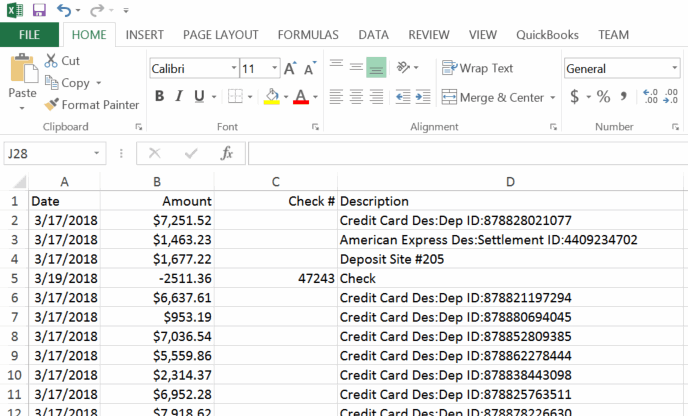Open the green FILE button
688x416 pixels.
[x=29, y=35]
